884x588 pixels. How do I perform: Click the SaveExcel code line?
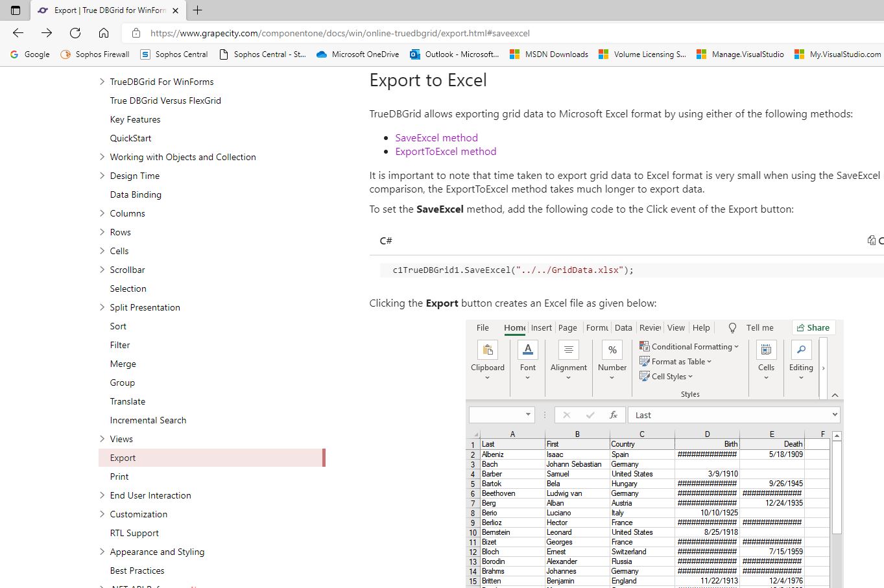click(x=513, y=270)
